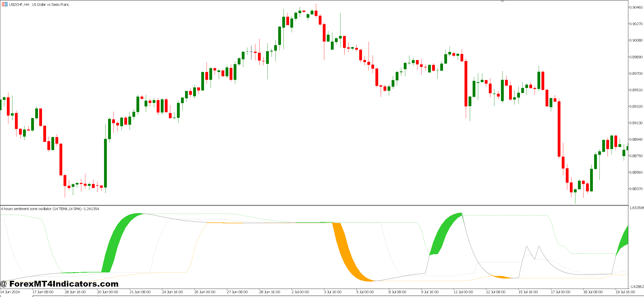Click the chart shift triangle marker at the top
This screenshot has width=644, height=297.
(x=502, y=2)
